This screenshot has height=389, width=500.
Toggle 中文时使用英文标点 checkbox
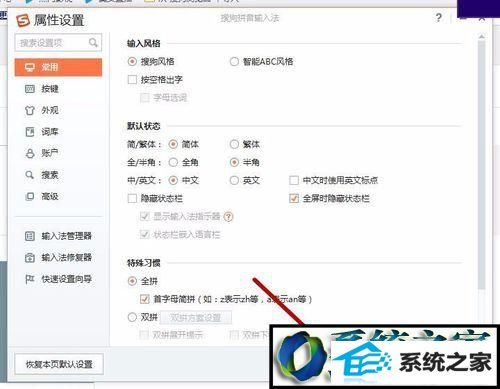[294, 180]
